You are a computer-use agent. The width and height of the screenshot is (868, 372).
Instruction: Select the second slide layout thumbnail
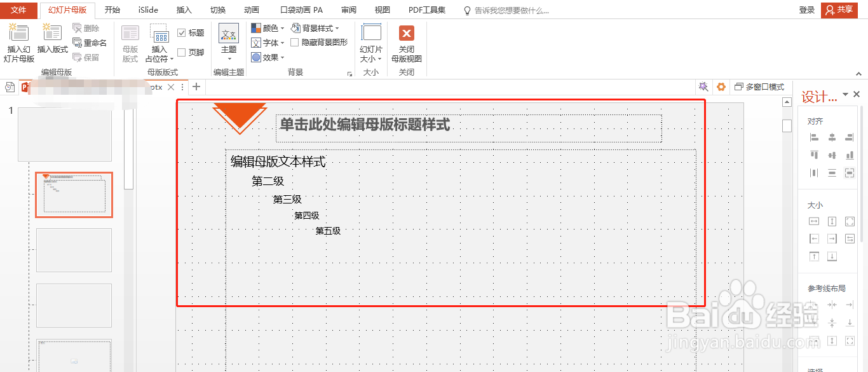[73, 195]
